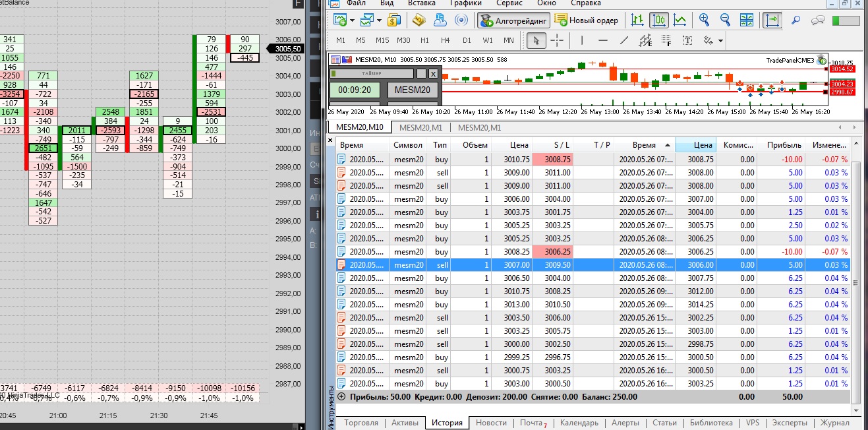Viewport: 868px width, 430px height.
Task: Select the H4 timeframe
Action: [x=446, y=40]
